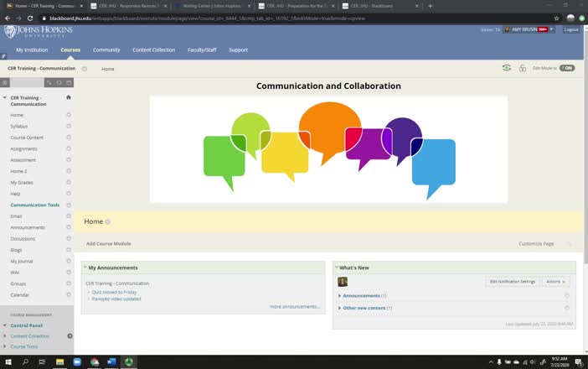Open Word from taskbar

(x=111, y=361)
